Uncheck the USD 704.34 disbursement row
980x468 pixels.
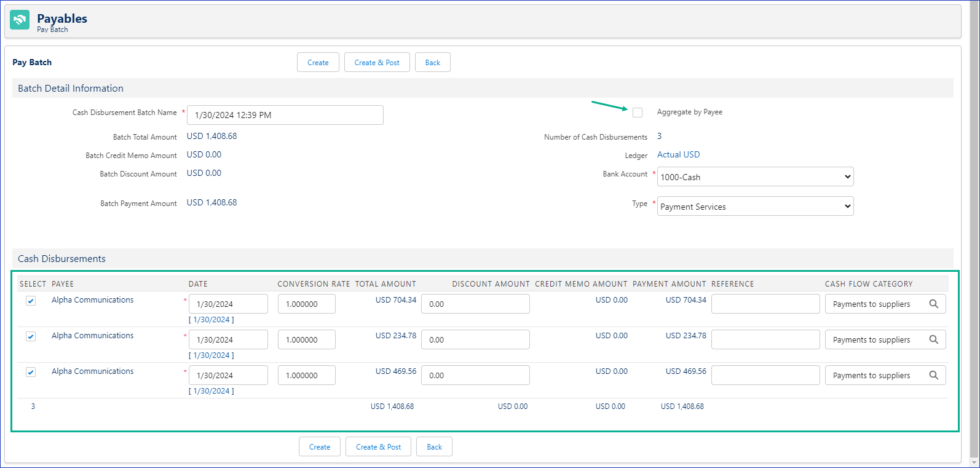(31, 301)
